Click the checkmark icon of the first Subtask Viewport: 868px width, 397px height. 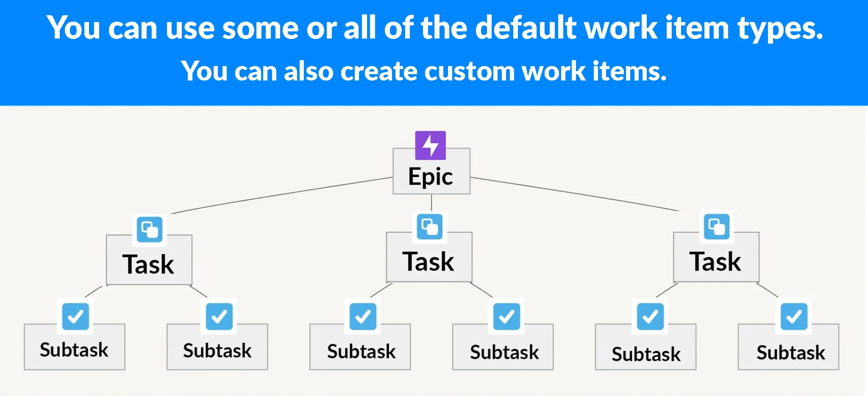pyautogui.click(x=75, y=316)
